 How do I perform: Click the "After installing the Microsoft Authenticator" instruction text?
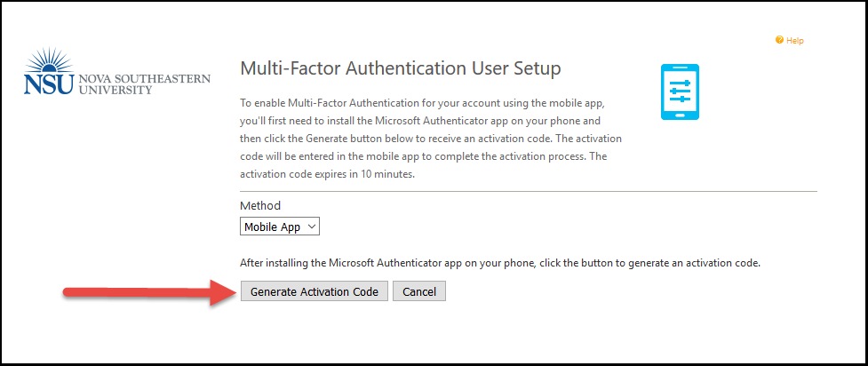[500, 263]
